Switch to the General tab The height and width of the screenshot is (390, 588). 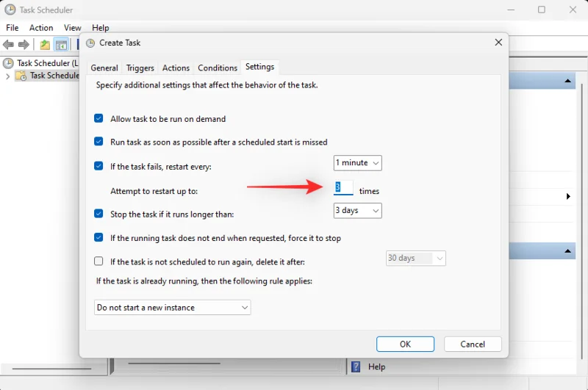click(104, 68)
